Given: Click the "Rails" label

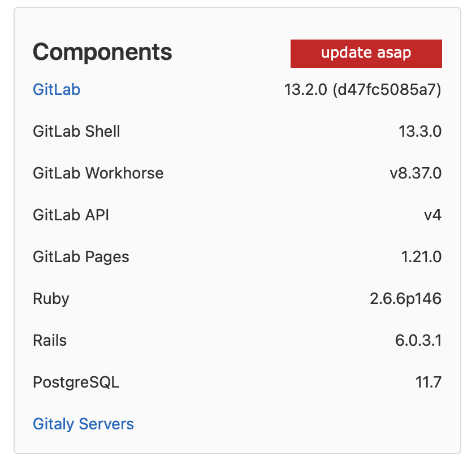Looking at the screenshot, I should (x=50, y=340).
